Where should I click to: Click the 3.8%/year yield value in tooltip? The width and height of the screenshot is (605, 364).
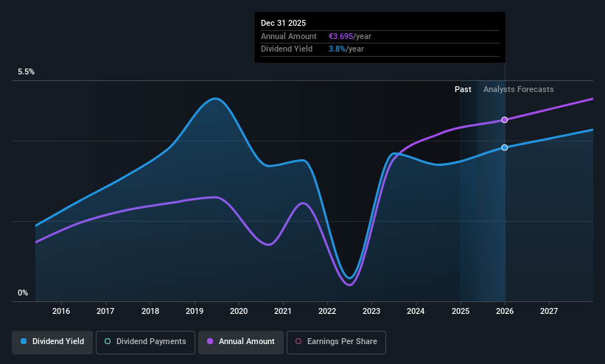[x=346, y=49]
